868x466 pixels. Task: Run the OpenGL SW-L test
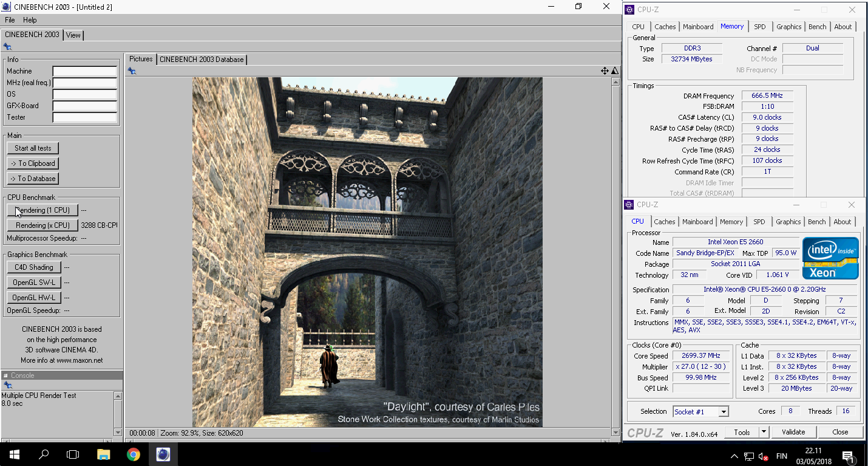point(34,283)
